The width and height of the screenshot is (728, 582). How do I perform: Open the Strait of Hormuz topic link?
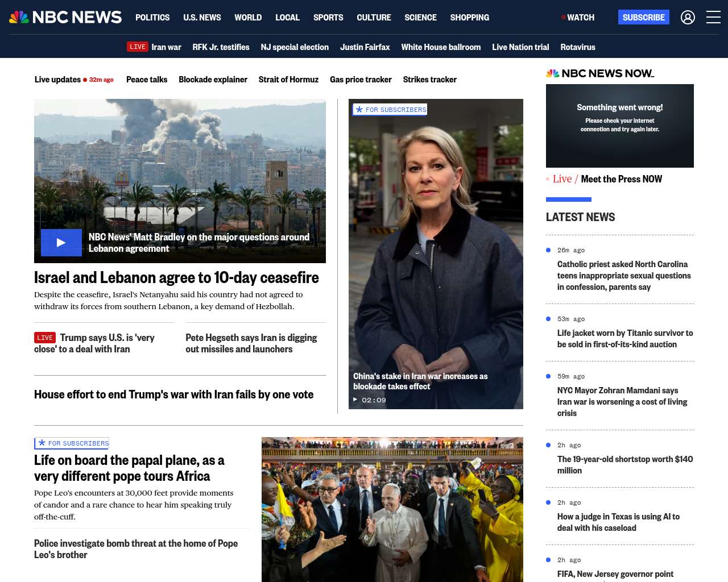(x=288, y=80)
